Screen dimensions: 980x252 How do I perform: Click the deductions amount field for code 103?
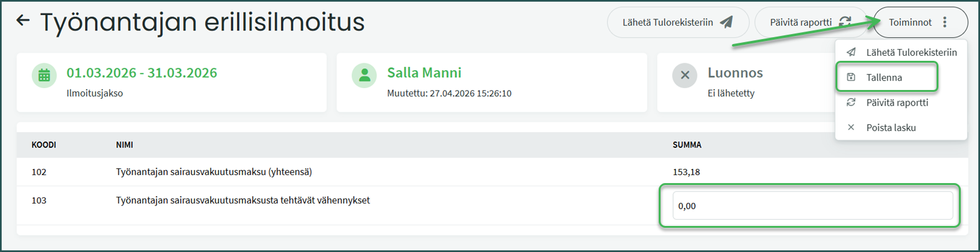[x=812, y=205]
